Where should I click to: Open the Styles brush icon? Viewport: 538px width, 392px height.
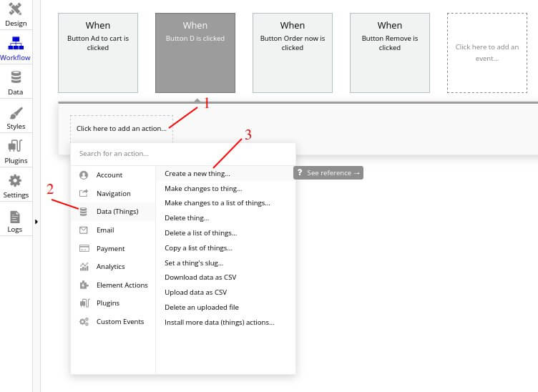[x=16, y=112]
